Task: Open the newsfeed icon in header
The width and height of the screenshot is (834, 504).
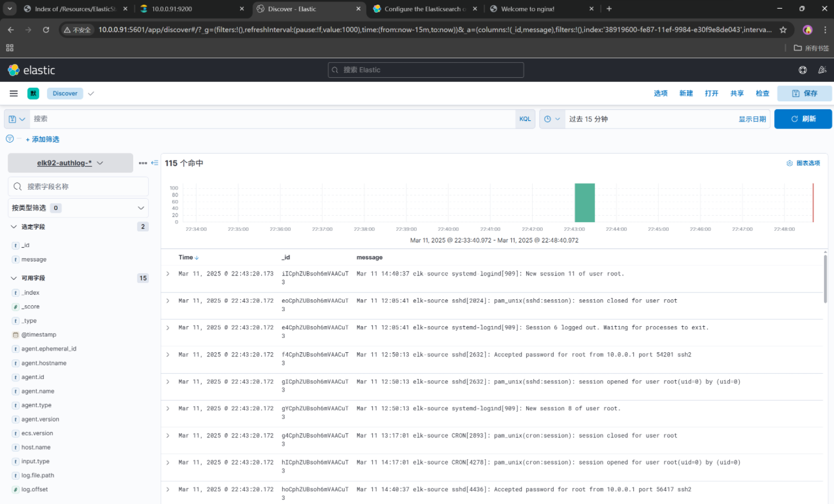Action: 822,70
